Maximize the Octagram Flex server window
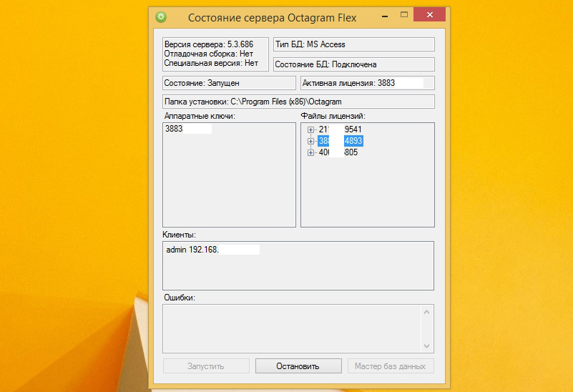The height and width of the screenshot is (392, 573). point(403,15)
